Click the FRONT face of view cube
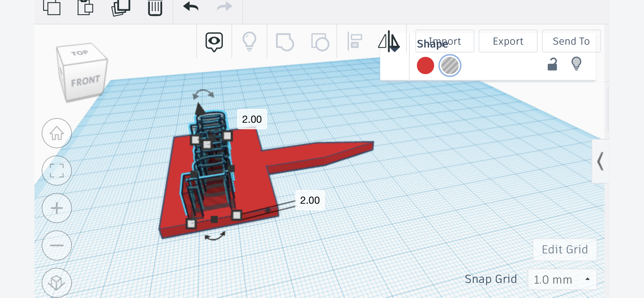Image resolution: width=644 pixels, height=298 pixels. coord(86,81)
